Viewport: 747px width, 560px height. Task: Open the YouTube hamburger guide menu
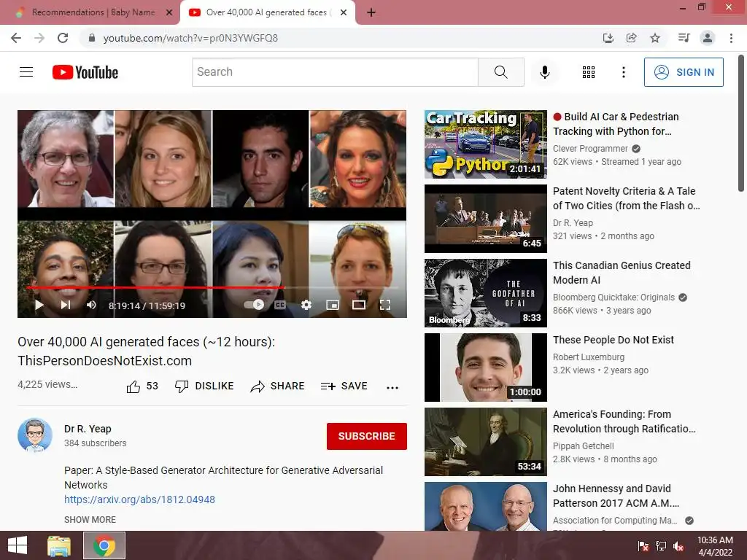[26, 72]
